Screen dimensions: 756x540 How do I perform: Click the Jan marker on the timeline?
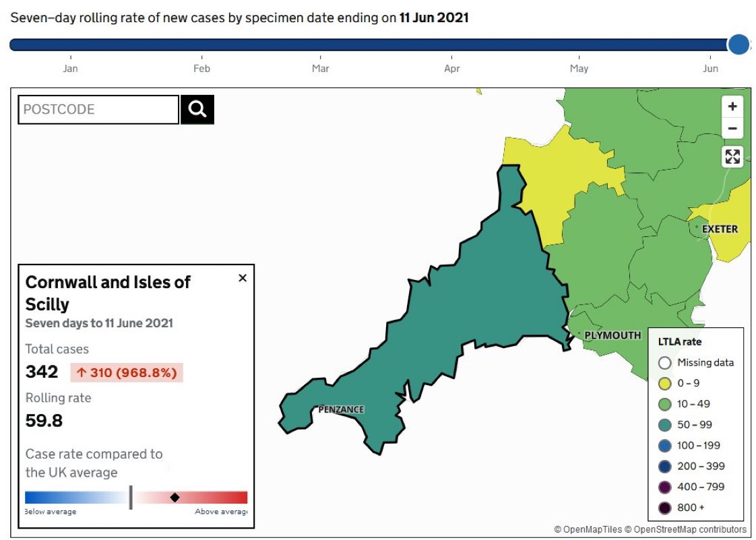pyautogui.click(x=70, y=68)
